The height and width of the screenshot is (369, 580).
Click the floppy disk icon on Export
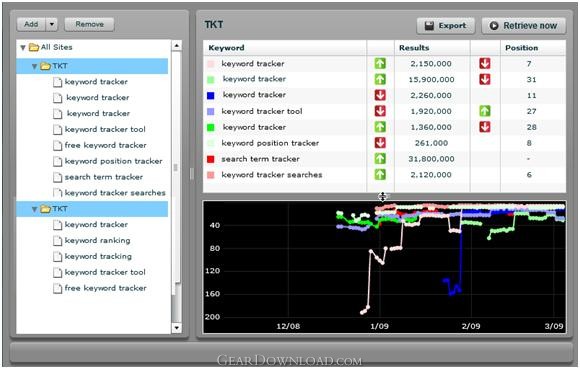pyautogui.click(x=429, y=26)
